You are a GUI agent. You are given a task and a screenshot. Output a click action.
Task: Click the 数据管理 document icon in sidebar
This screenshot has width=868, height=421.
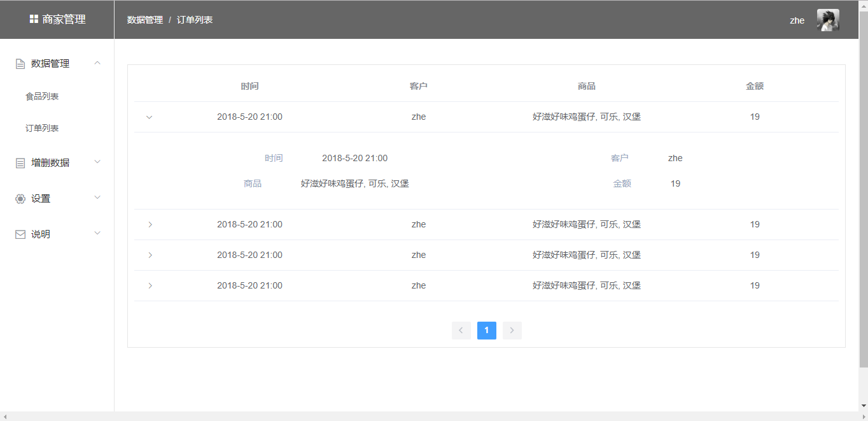(x=20, y=64)
